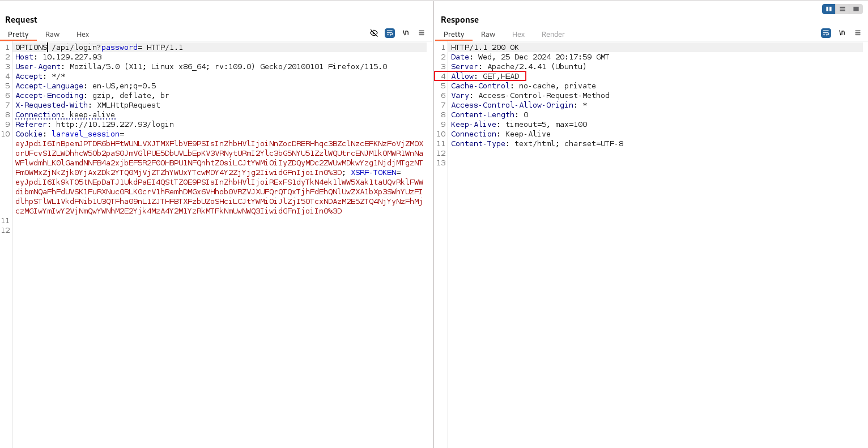Open Request panel options menu

(x=422, y=33)
